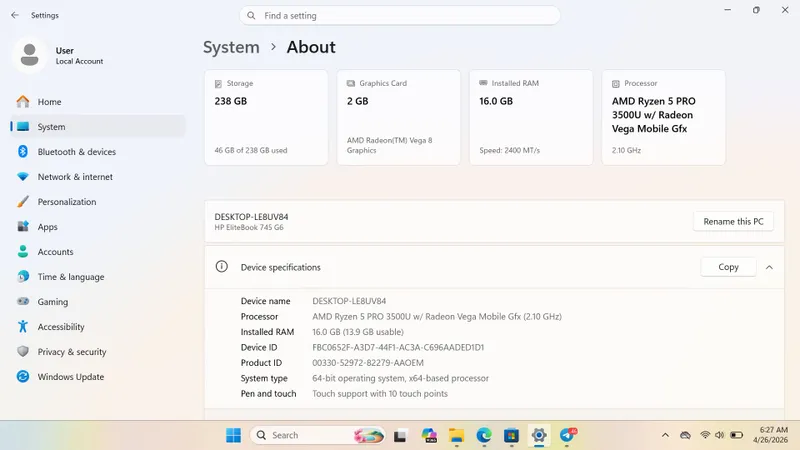The image size is (800, 450).
Task: Select Bluetooth & devices in sidebar
Action: point(98,152)
